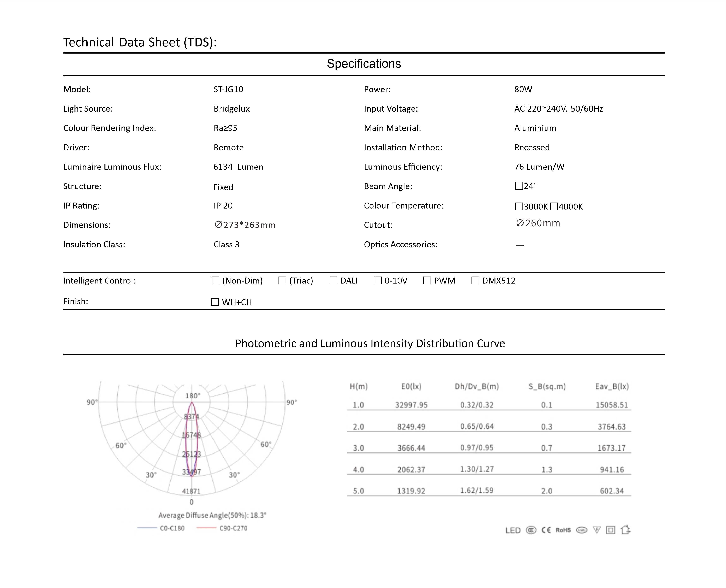Tick the DMX512 checkbox
Viewport: 726px width, 588px height.
click(475, 281)
